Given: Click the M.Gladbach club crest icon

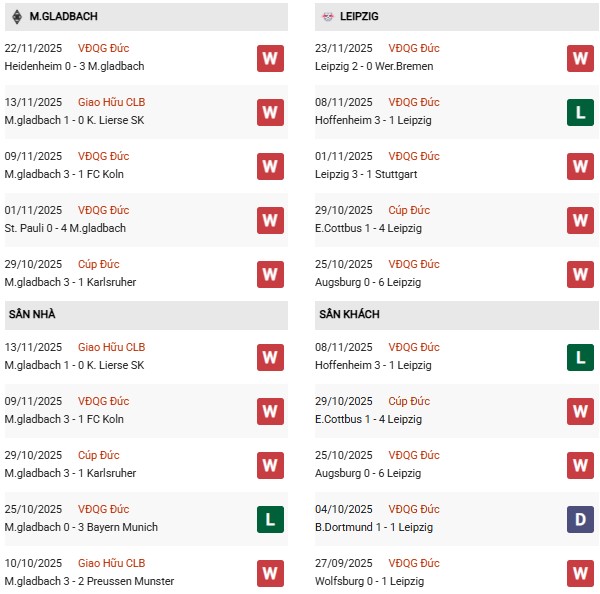Looking at the screenshot, I should tap(16, 16).
